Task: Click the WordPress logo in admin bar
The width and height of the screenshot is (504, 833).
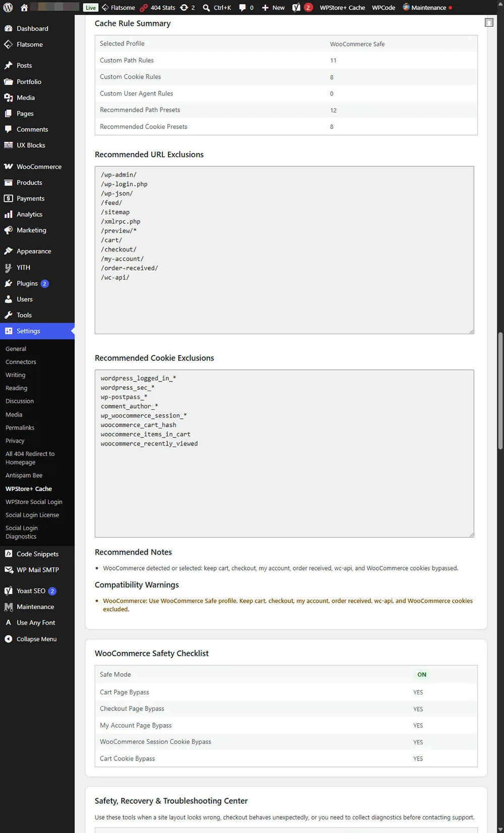Action: (8, 8)
